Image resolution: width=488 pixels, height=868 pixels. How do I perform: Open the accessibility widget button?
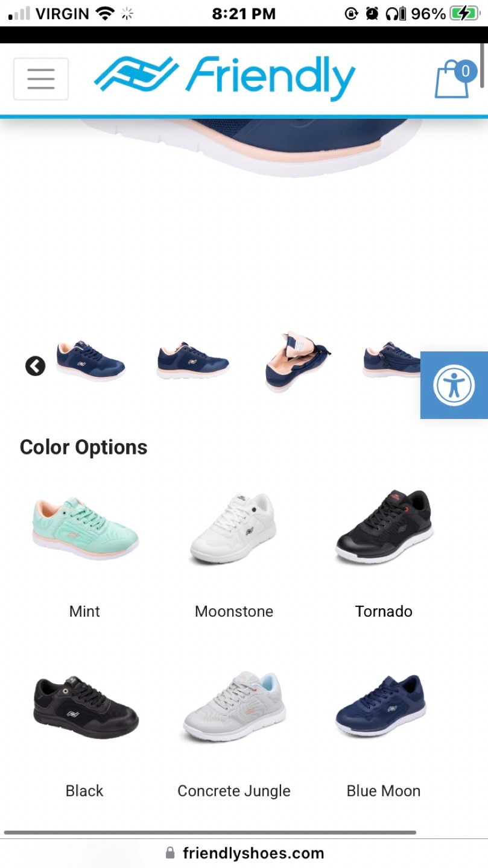point(454,385)
